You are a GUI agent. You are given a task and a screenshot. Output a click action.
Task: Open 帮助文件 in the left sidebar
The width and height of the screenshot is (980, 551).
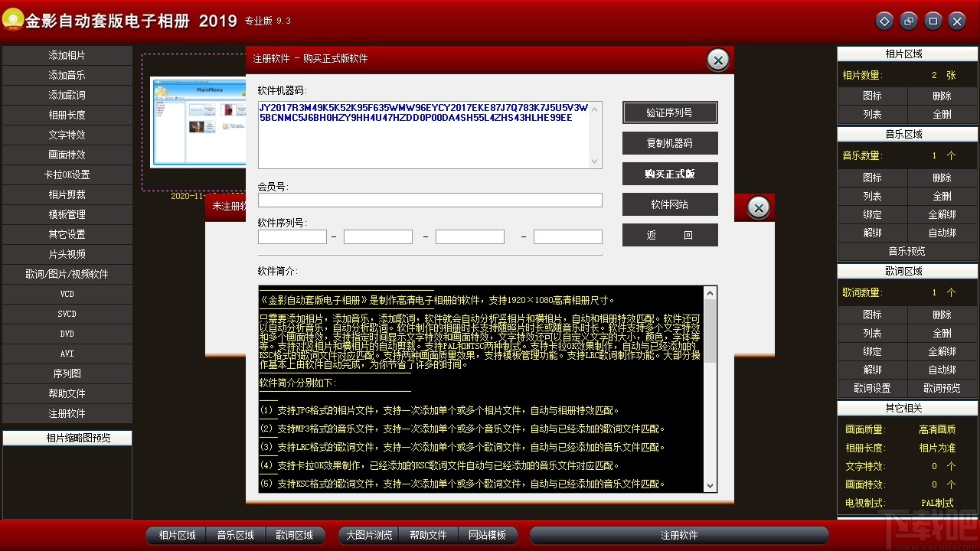tap(67, 394)
